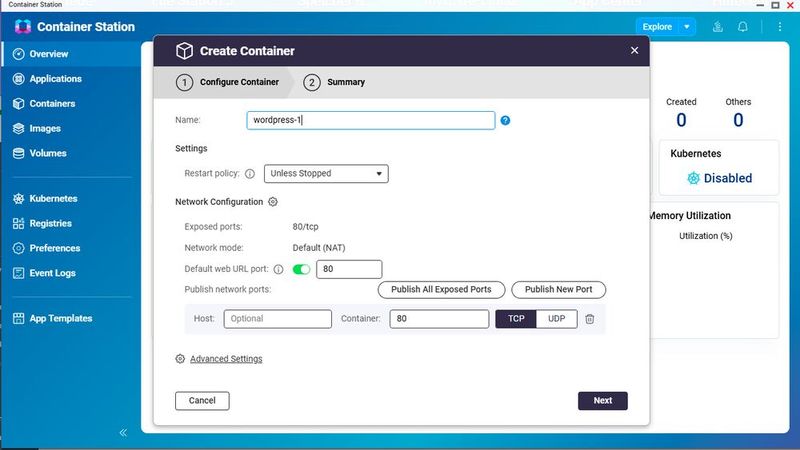Open Registries in the sidebar
Image resolution: width=800 pixels, height=450 pixels.
71,223
